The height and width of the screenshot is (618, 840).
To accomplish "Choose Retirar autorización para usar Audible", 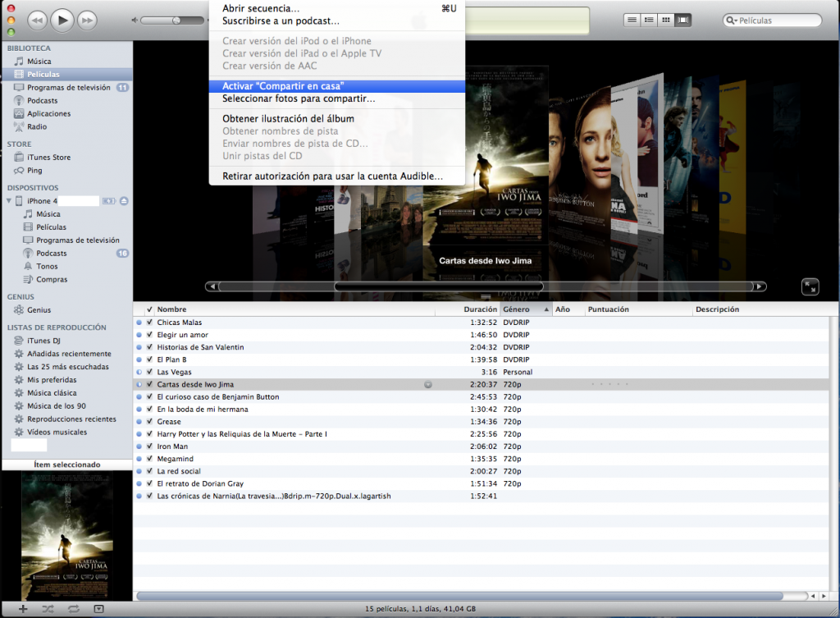I will pos(337,176).
